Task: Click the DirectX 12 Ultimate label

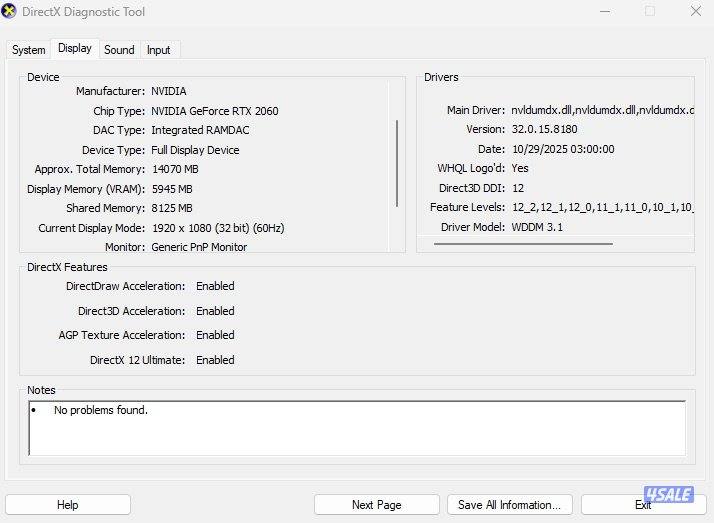Action: 138,360
